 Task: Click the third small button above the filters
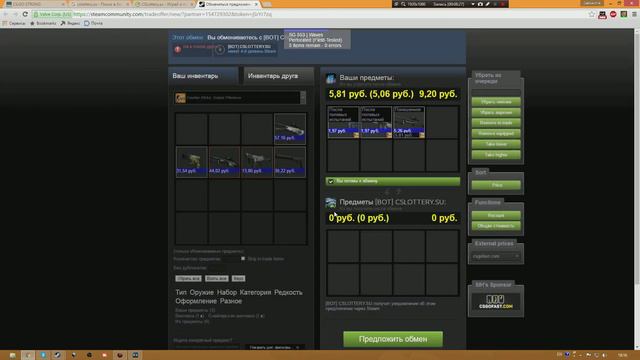pos(238,278)
